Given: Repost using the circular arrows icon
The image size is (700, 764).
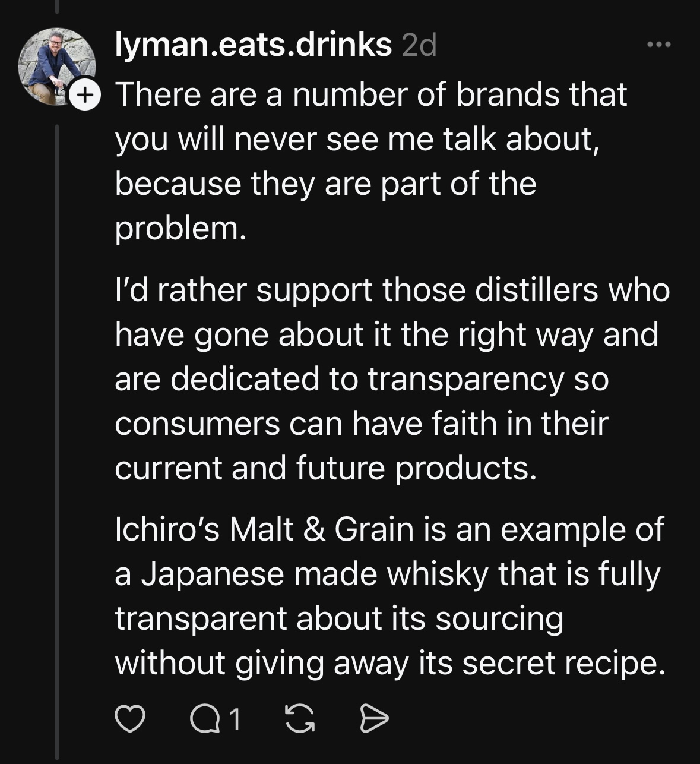Looking at the screenshot, I should 300,719.
